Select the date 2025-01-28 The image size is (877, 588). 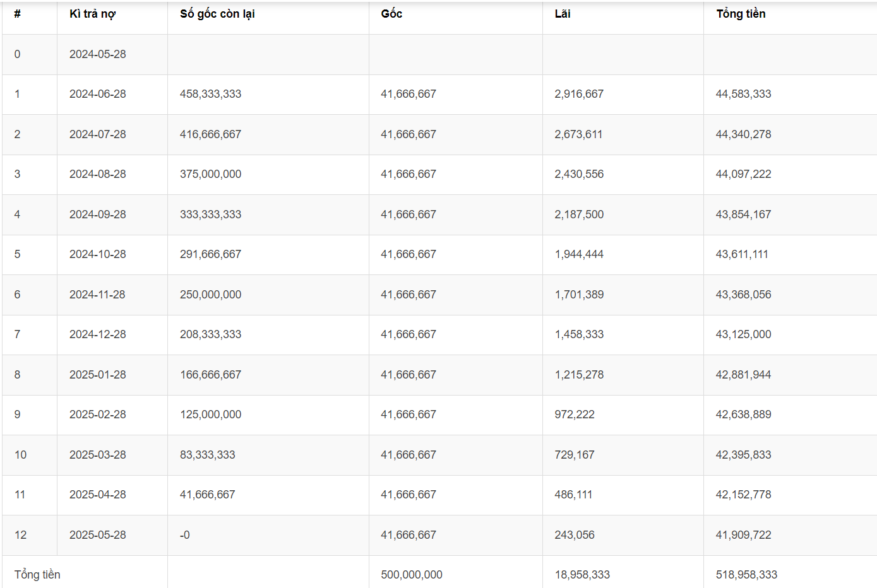pyautogui.click(x=98, y=375)
